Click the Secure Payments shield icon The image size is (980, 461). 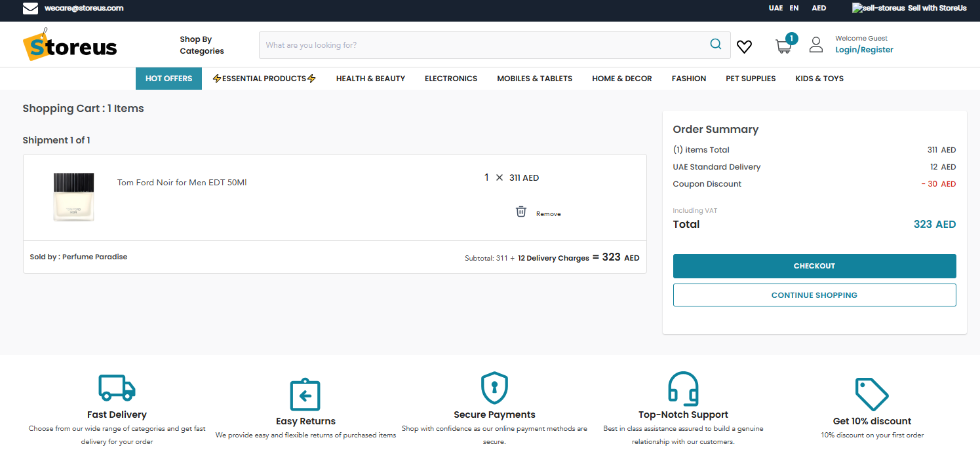[494, 388]
